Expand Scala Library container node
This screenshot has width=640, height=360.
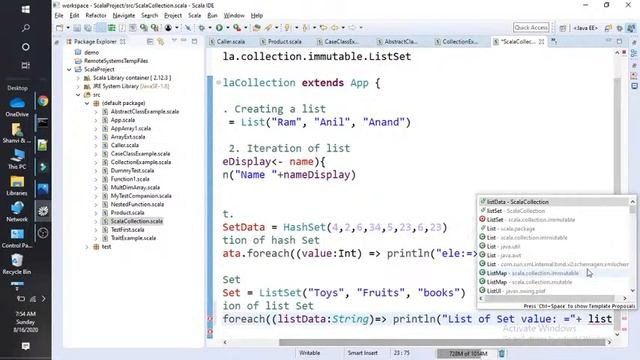click(78, 78)
